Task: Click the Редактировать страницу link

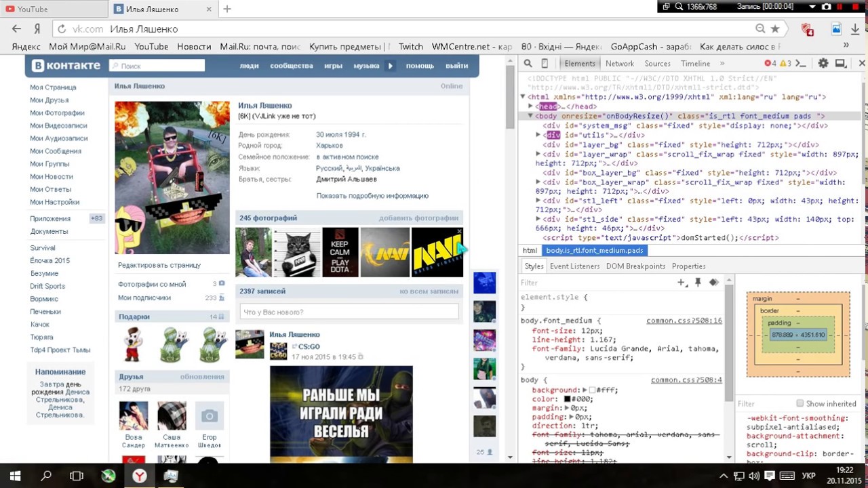Action: coord(159,265)
